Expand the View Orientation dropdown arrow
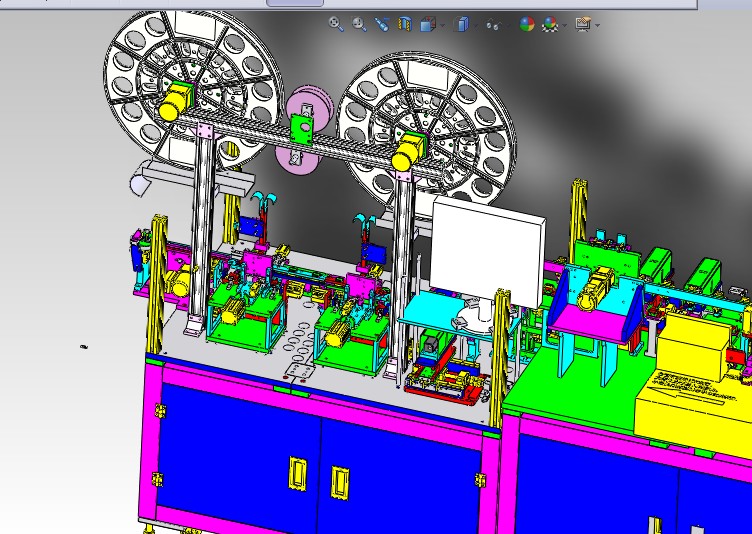The image size is (752, 534). (x=442, y=25)
